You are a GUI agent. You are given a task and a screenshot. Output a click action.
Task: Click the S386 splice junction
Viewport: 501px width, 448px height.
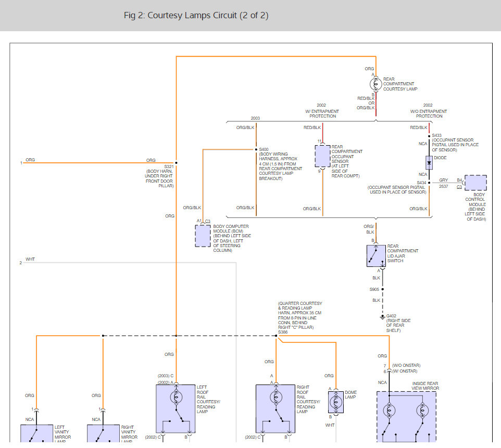pyautogui.click(x=276, y=336)
